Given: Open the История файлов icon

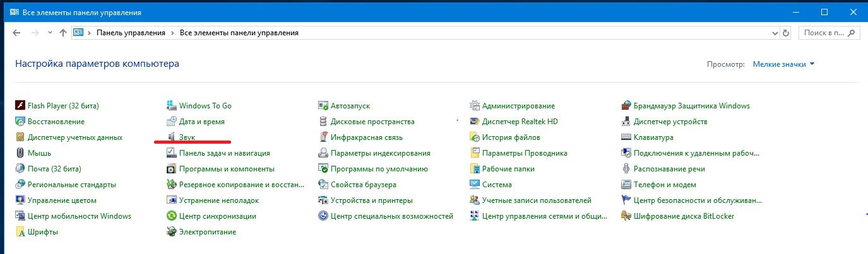Looking at the screenshot, I should tap(475, 137).
